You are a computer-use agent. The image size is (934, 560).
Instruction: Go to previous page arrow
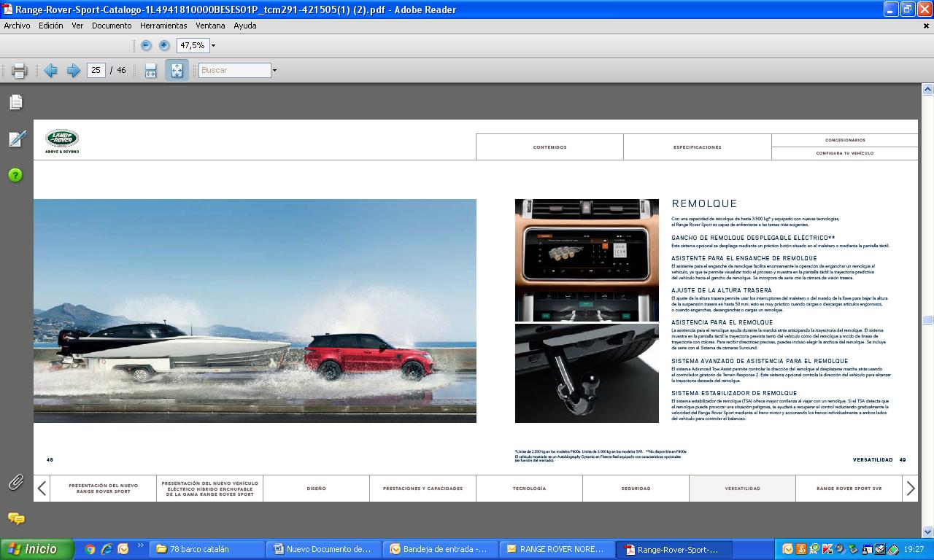tap(50, 71)
